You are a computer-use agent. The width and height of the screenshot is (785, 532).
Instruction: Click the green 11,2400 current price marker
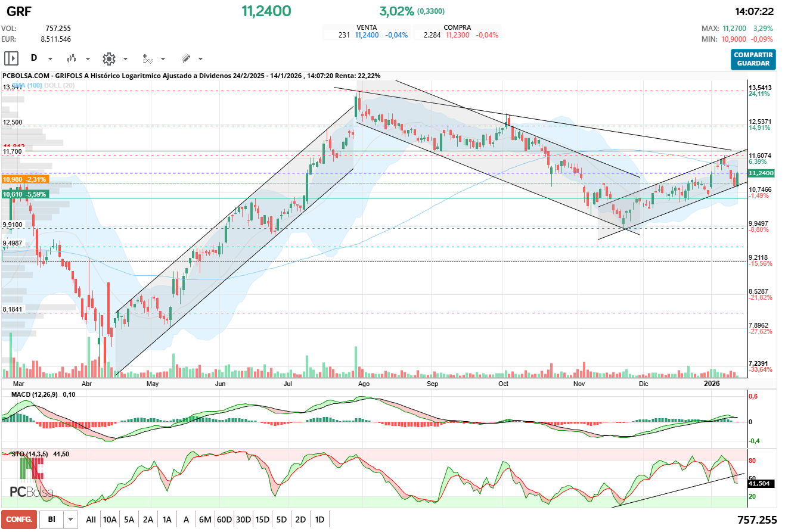[761, 173]
